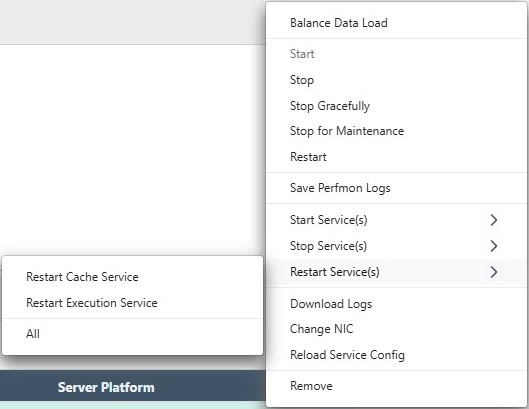The image size is (529, 409).
Task: Click the Restart Service(s) menu item
Action: (x=397, y=272)
